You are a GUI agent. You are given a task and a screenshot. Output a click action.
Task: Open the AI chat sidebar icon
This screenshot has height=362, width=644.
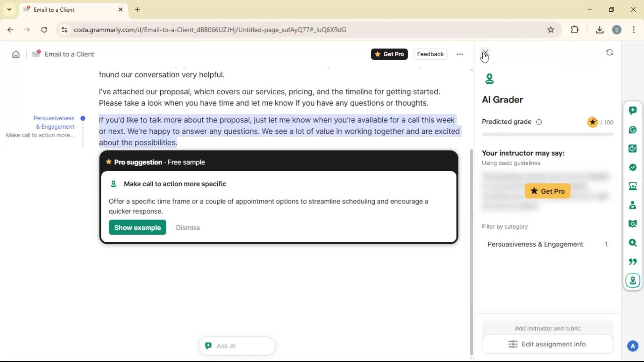[x=633, y=111]
